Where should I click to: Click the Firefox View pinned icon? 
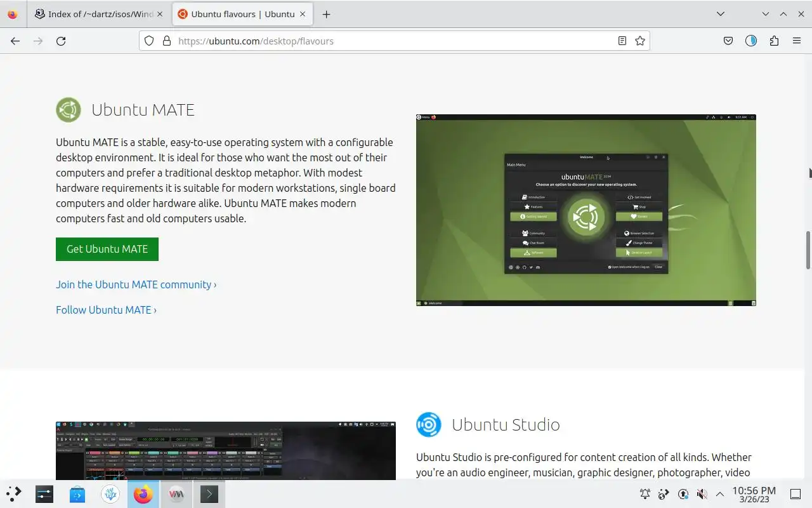13,14
